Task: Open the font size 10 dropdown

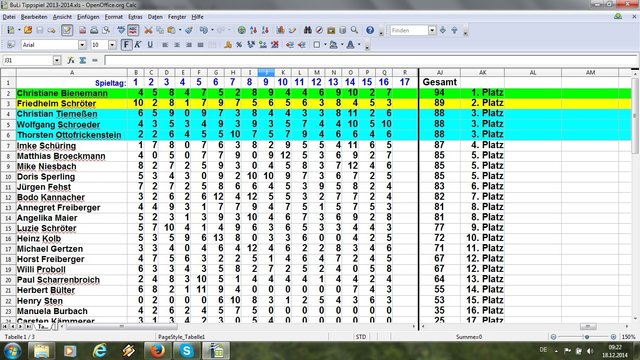Action: pos(112,45)
